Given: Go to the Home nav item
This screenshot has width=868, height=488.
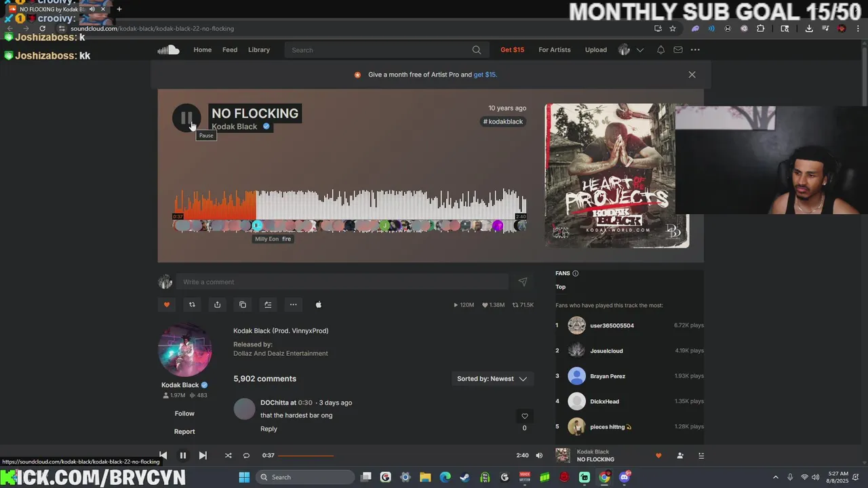Looking at the screenshot, I should tap(202, 49).
